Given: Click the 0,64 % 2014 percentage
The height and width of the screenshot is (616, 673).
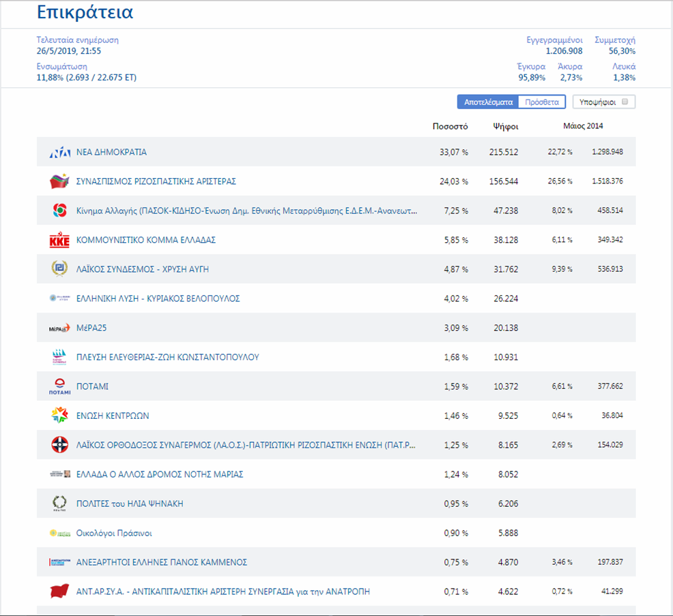Looking at the screenshot, I should 562,415.
